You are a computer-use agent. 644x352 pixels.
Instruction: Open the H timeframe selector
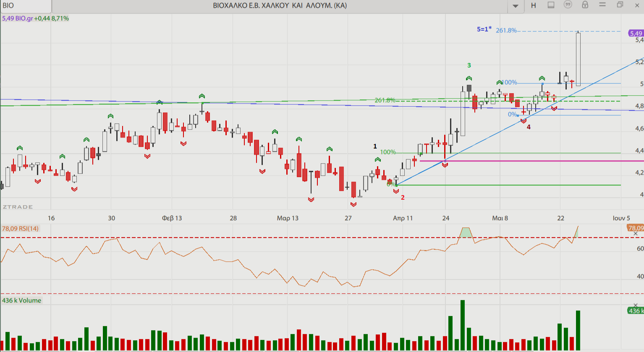click(x=534, y=5)
